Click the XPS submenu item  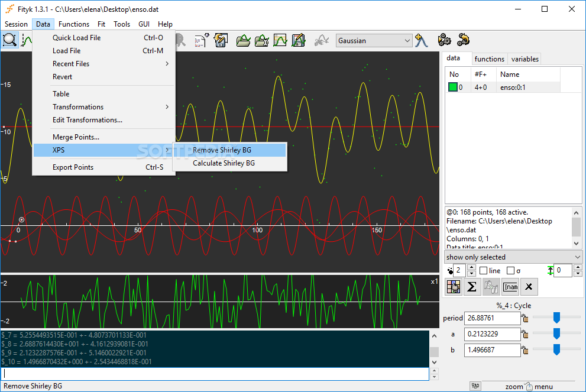[x=103, y=150]
